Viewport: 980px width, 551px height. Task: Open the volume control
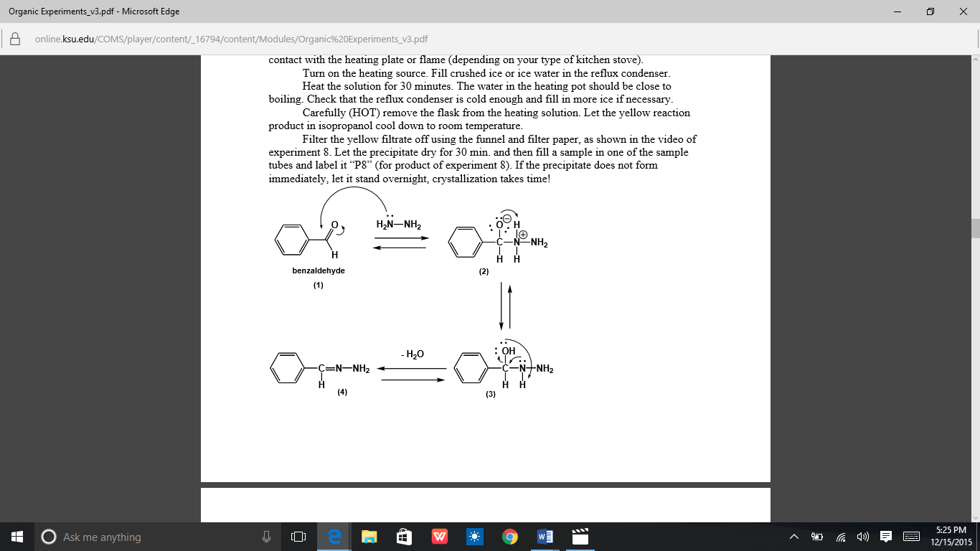point(862,537)
